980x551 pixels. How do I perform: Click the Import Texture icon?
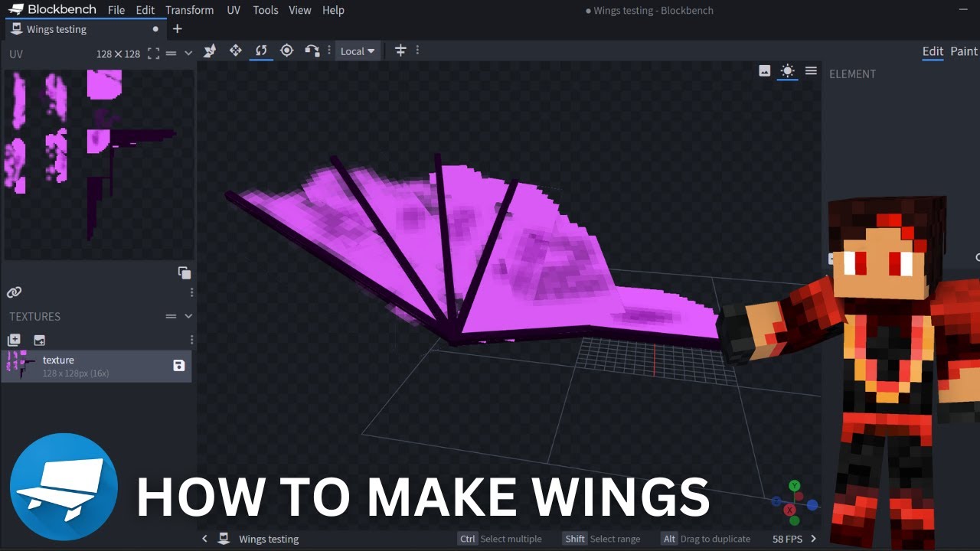(x=14, y=340)
